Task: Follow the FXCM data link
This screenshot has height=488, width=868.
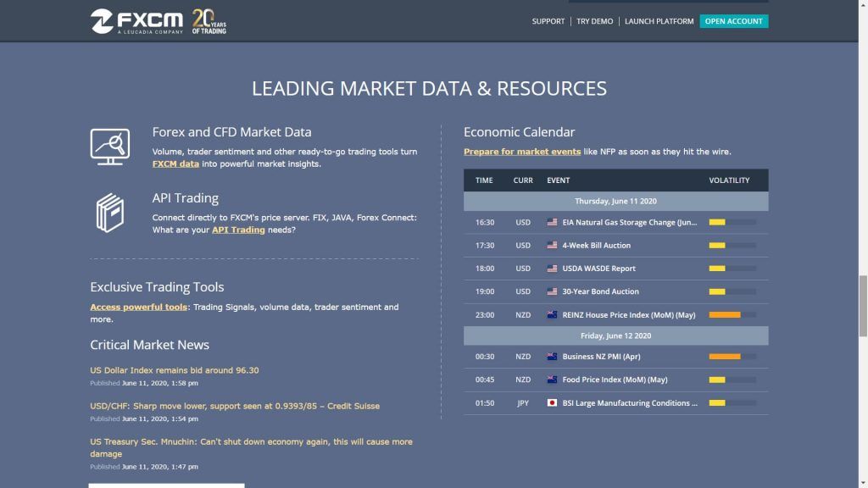Action: point(175,164)
